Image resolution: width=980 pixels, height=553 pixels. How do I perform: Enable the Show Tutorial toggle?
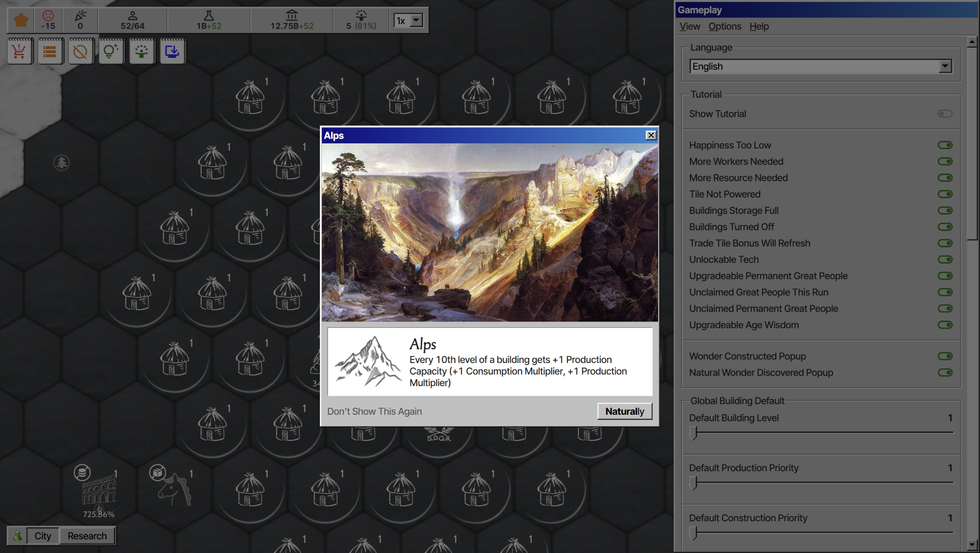coord(945,114)
